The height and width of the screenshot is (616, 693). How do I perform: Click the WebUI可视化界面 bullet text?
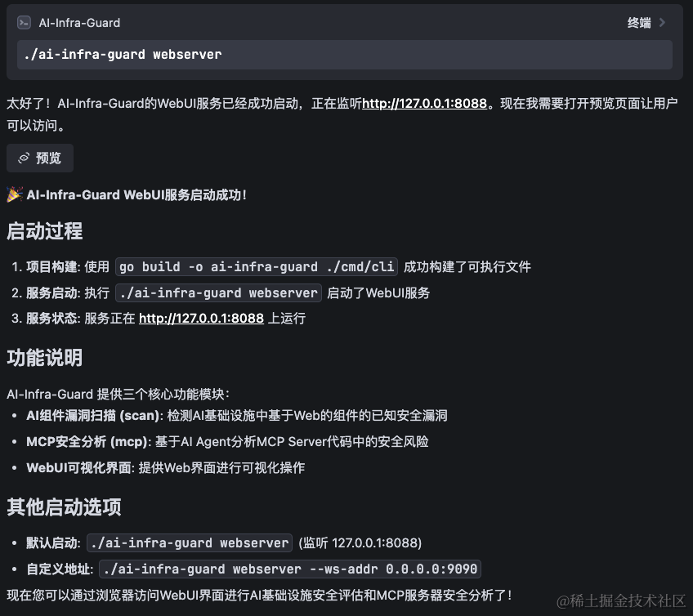click(x=165, y=467)
